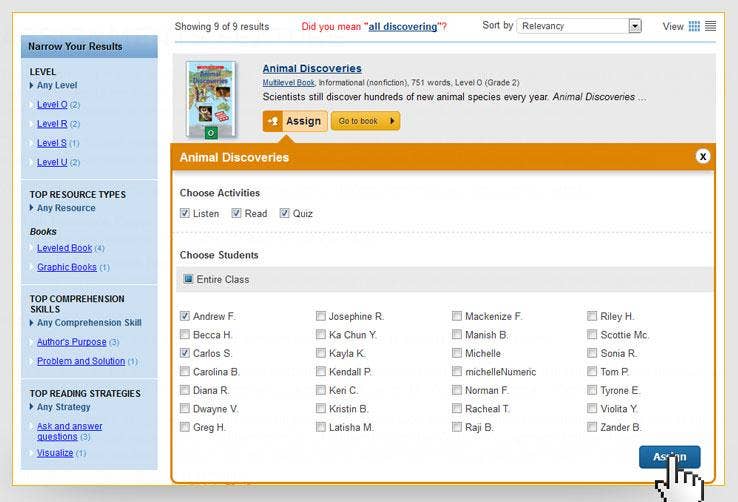Click the blue Assign button at panel bottom
This screenshot has width=738, height=502.
pyautogui.click(x=669, y=457)
